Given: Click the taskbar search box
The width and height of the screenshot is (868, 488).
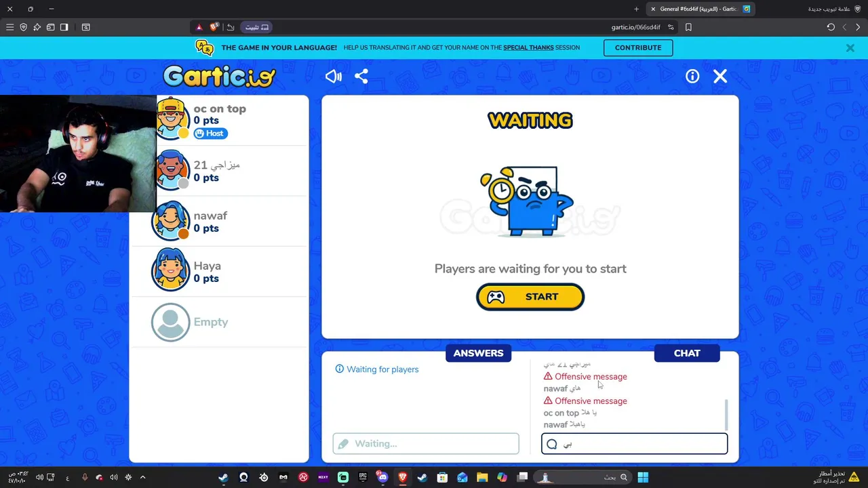Looking at the screenshot, I should coord(583,477).
